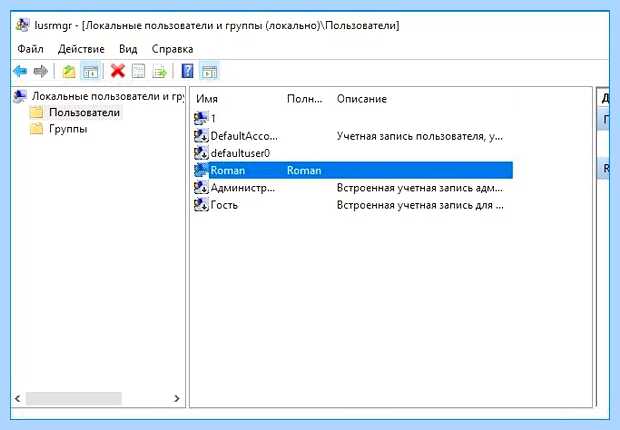Select the Группы tree node
This screenshot has width=620, height=430.
coord(68,129)
